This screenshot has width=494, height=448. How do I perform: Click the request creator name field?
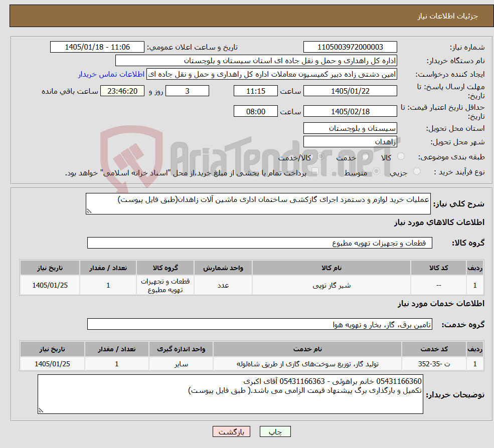tap(271, 74)
